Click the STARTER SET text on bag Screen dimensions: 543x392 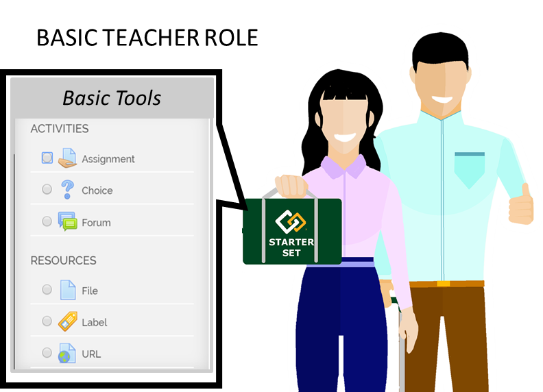(x=291, y=247)
